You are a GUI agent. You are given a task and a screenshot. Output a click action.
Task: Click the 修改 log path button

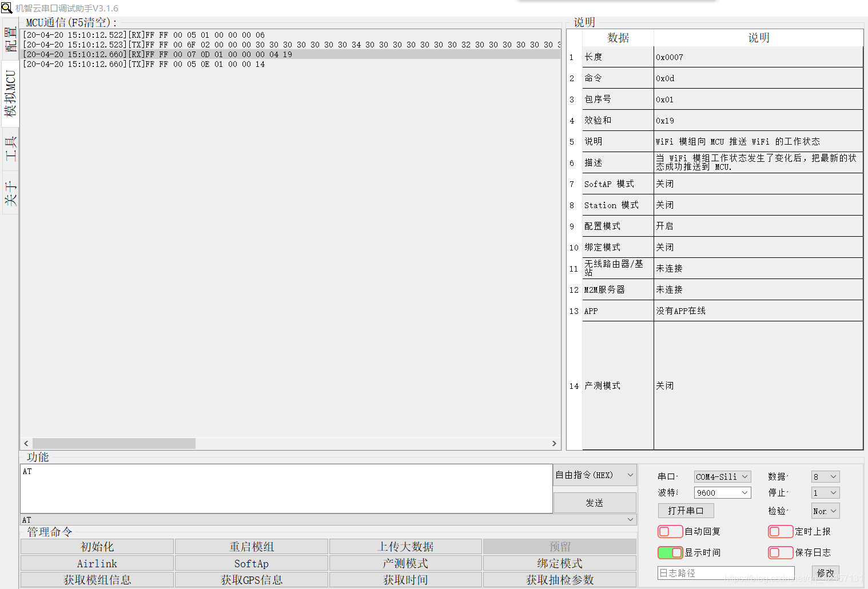(825, 572)
